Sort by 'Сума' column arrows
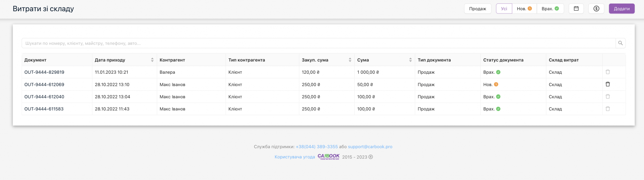The width and height of the screenshot is (644, 180). click(410, 60)
